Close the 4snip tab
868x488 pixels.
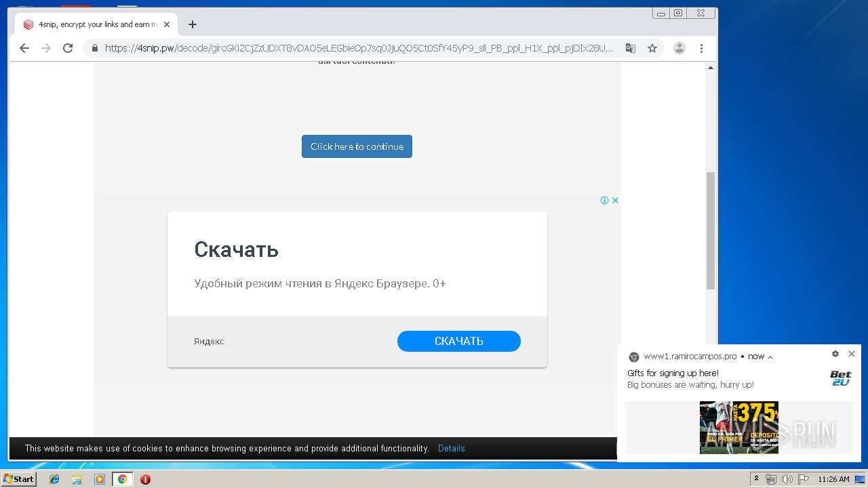coord(167,24)
